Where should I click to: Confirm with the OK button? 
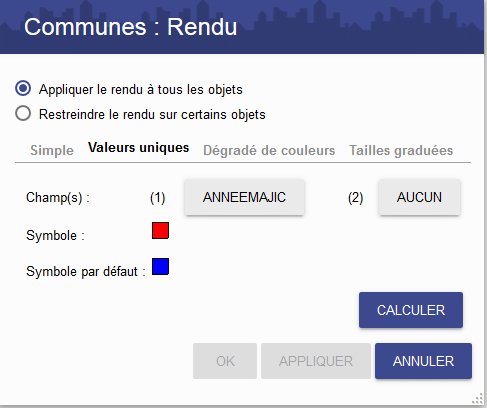(x=225, y=361)
